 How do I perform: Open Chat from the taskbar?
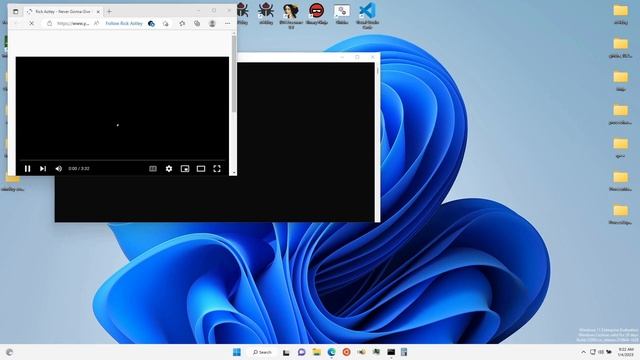(x=301, y=352)
